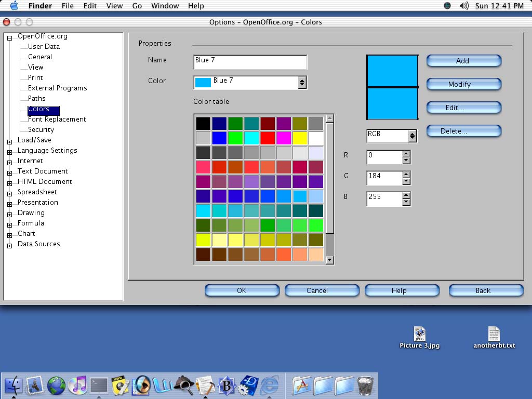The height and width of the screenshot is (399, 532).
Task: Open the Window menu
Action: pos(165,6)
